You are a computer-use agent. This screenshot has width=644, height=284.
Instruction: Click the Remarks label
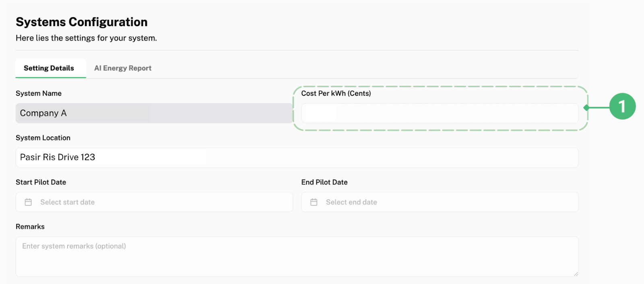(x=30, y=227)
